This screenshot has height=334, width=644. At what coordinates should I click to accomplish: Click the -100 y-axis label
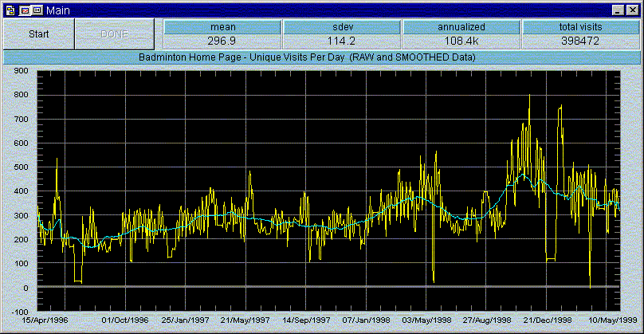pos(19,312)
